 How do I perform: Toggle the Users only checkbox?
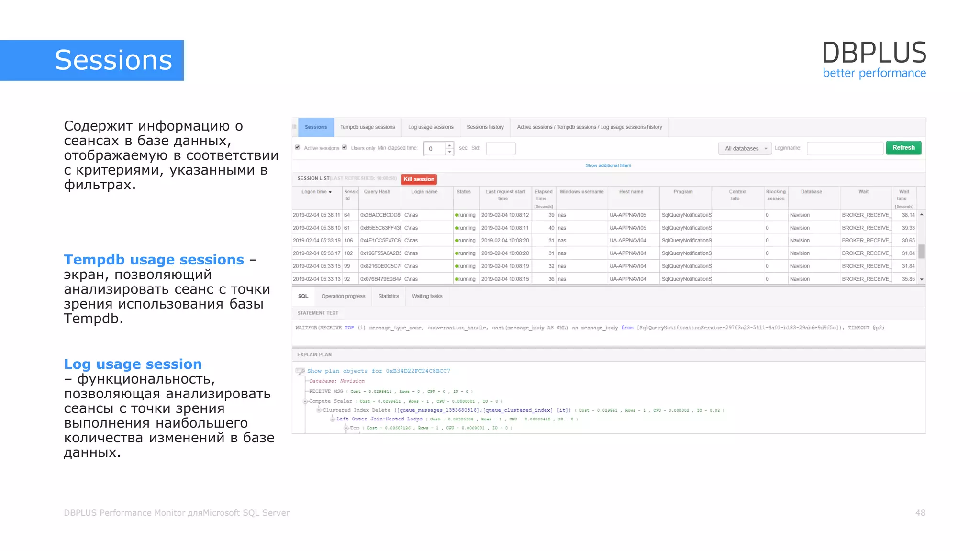[x=345, y=147]
